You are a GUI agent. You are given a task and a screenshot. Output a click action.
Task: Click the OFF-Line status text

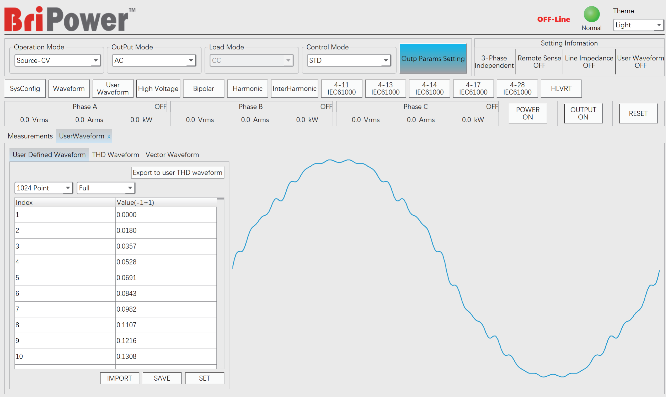(553, 19)
